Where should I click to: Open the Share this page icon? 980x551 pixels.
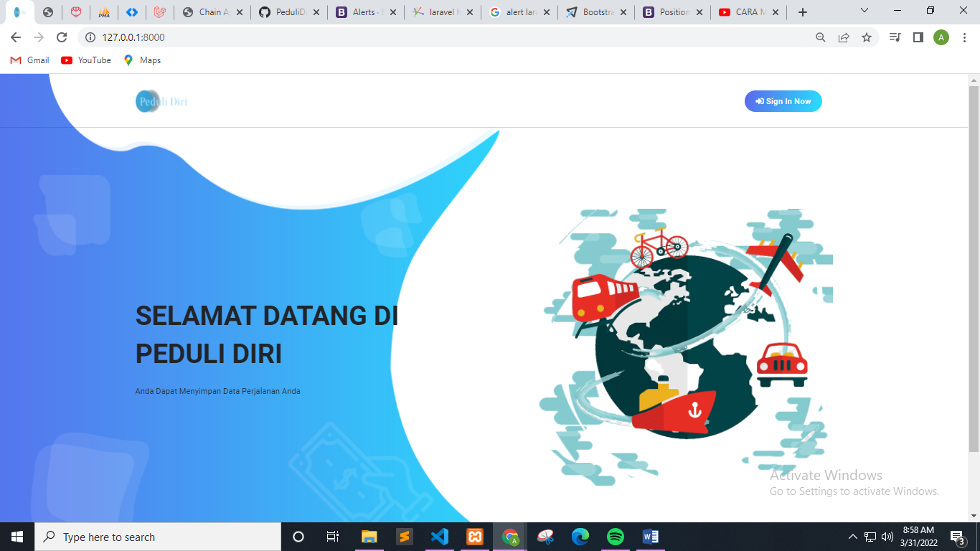(x=844, y=37)
